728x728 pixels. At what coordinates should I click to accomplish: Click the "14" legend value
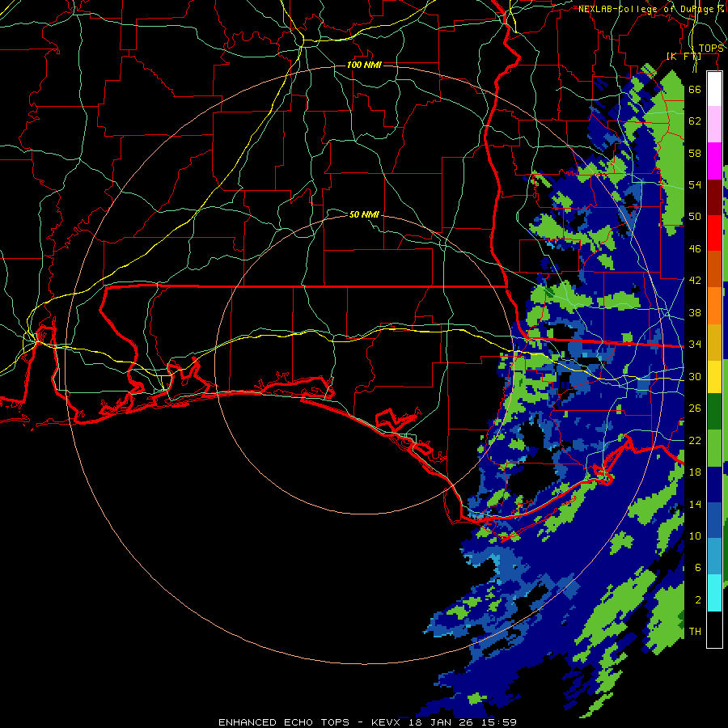click(x=695, y=504)
